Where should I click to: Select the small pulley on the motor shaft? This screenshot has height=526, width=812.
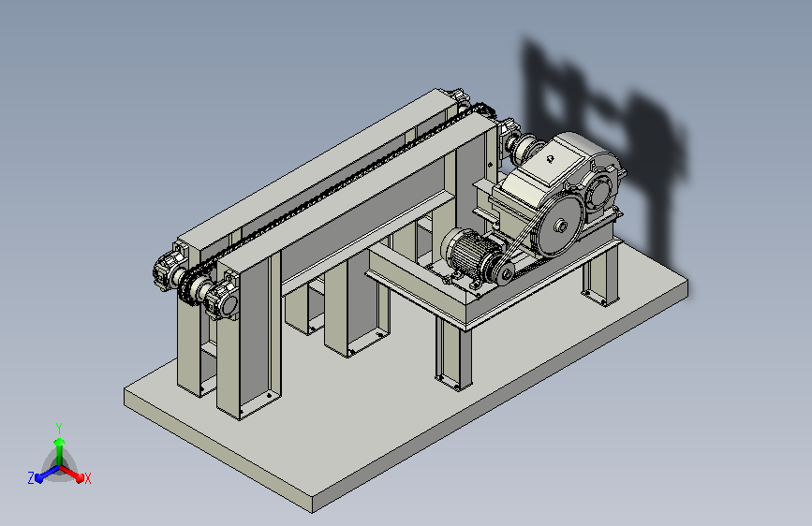506,274
